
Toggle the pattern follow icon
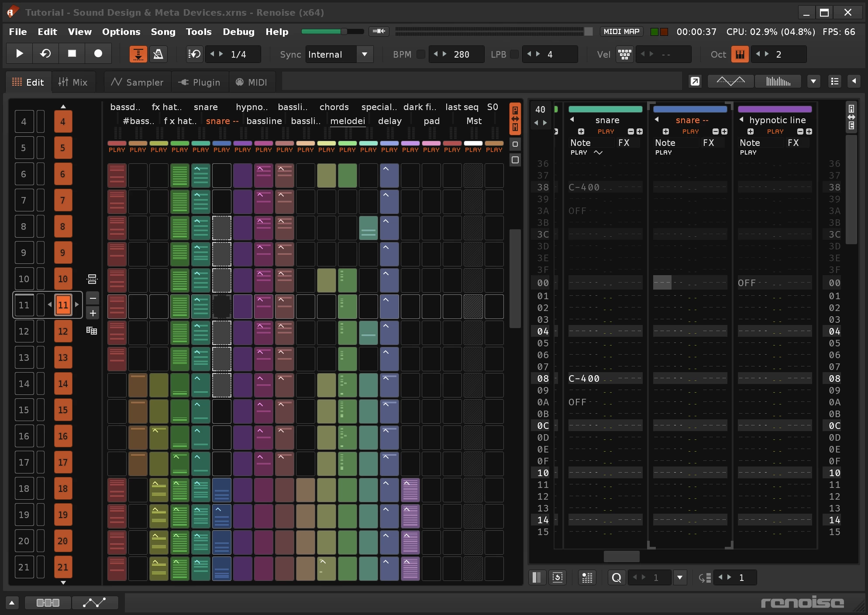[138, 54]
